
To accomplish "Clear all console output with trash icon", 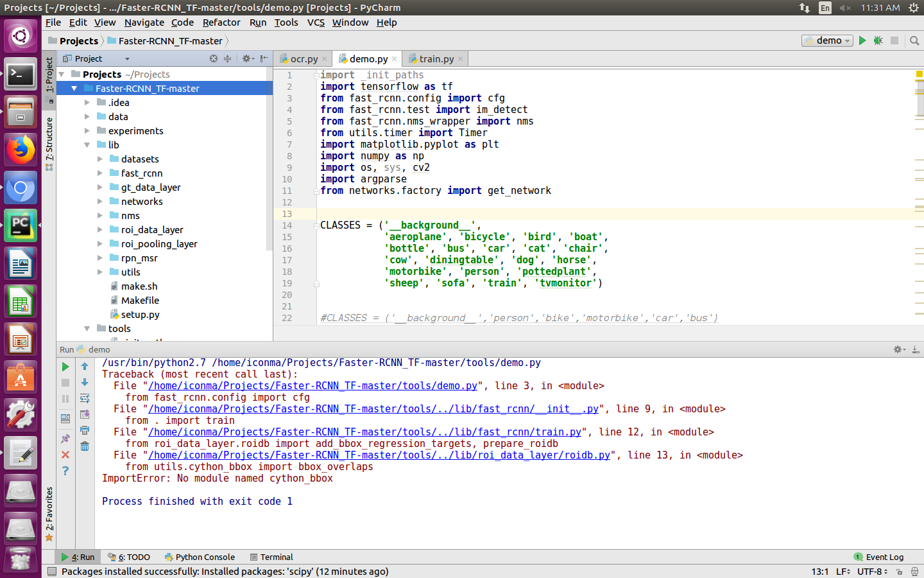I will (x=85, y=446).
